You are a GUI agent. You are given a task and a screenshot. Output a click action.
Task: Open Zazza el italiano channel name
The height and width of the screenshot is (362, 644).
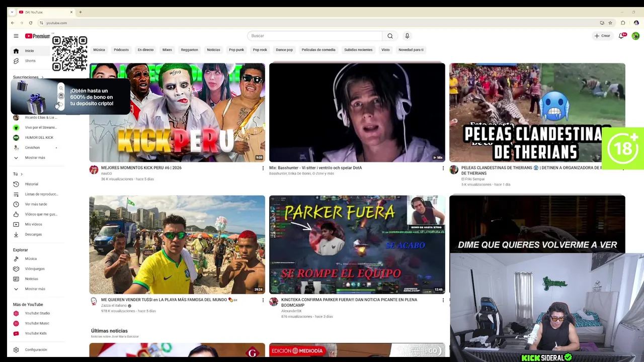(115, 306)
